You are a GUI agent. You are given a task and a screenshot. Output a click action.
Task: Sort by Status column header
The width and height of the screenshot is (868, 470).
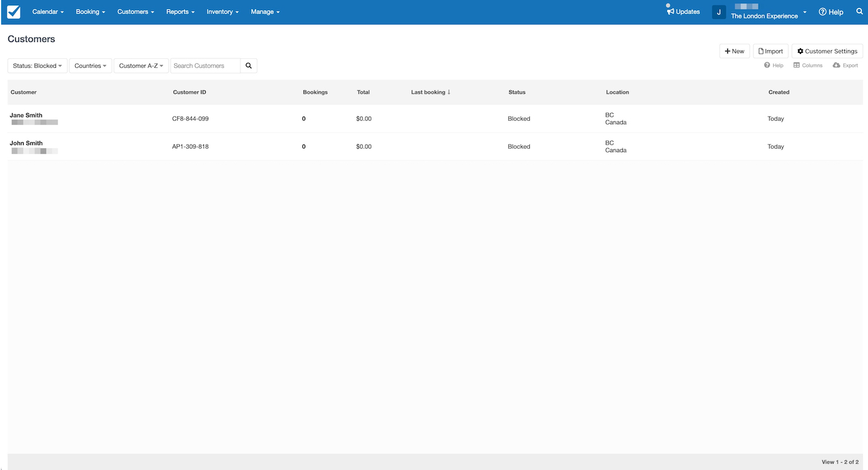(517, 92)
